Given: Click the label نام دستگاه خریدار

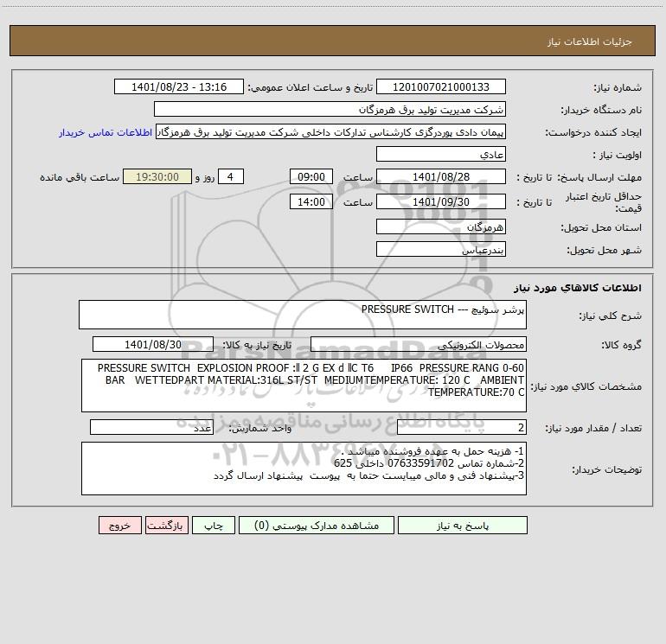Looking at the screenshot, I should 601,110.
